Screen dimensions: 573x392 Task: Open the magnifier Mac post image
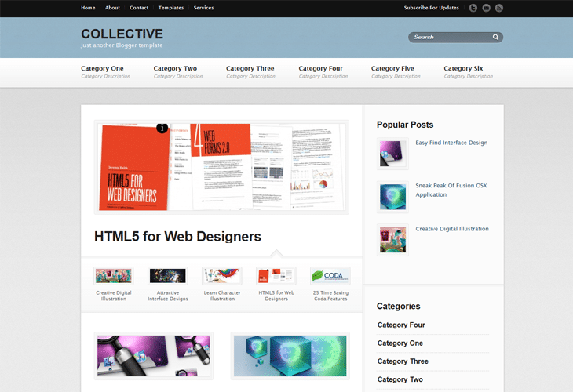click(154, 356)
